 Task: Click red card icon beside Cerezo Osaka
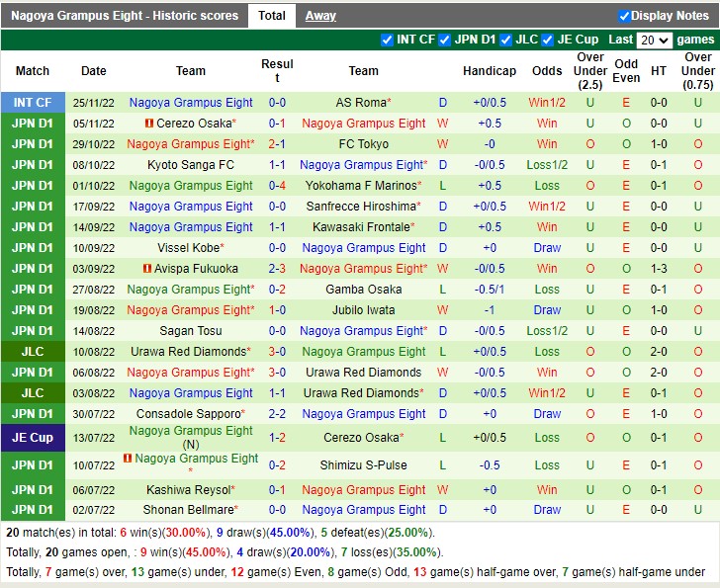148,124
